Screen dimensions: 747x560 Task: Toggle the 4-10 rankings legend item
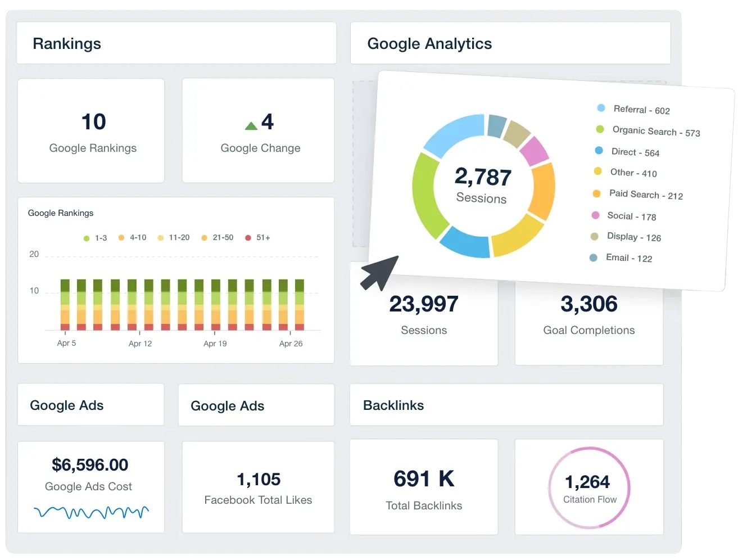point(132,238)
